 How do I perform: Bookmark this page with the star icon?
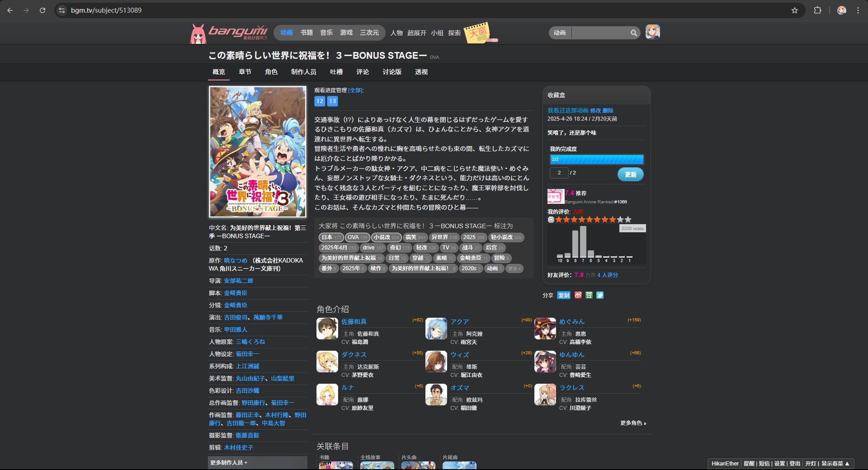[x=794, y=10]
